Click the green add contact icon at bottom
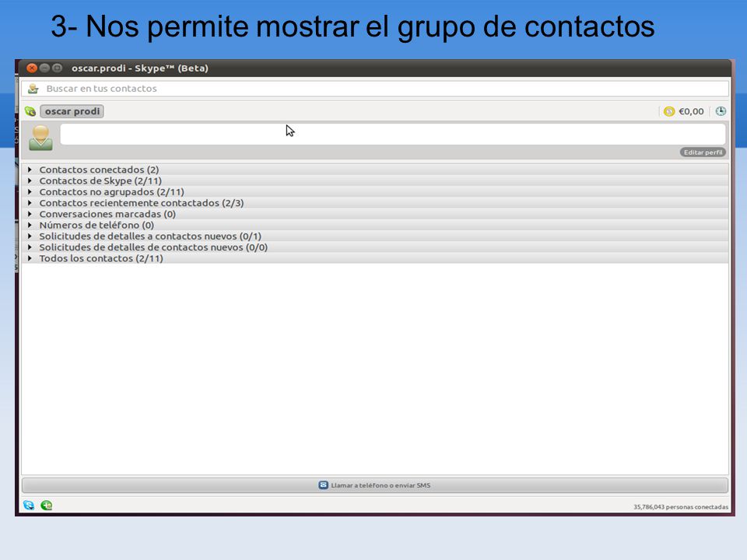 (x=46, y=506)
